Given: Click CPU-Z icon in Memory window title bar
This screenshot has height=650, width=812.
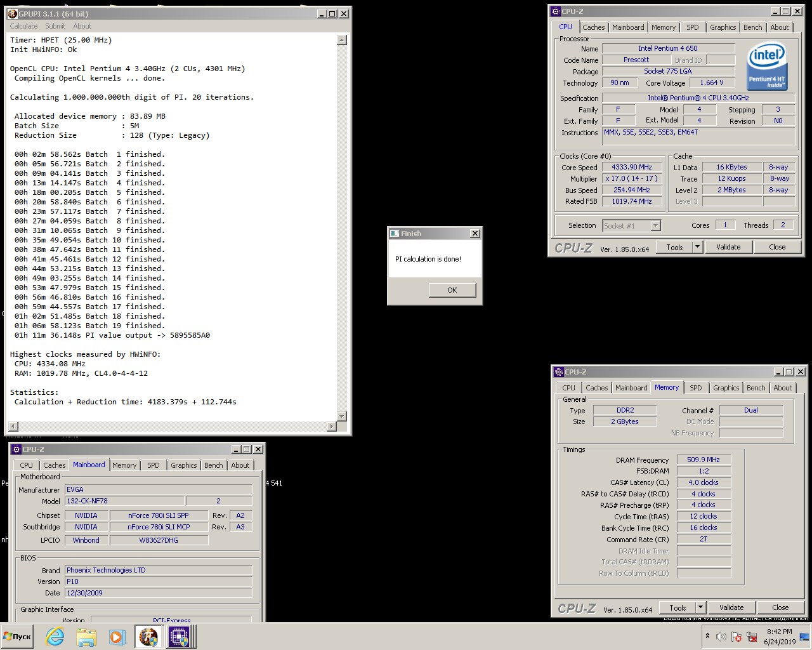Looking at the screenshot, I should 559,372.
